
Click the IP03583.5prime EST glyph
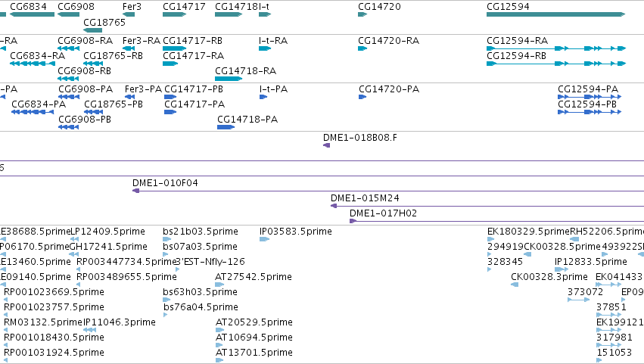pyautogui.click(x=265, y=239)
